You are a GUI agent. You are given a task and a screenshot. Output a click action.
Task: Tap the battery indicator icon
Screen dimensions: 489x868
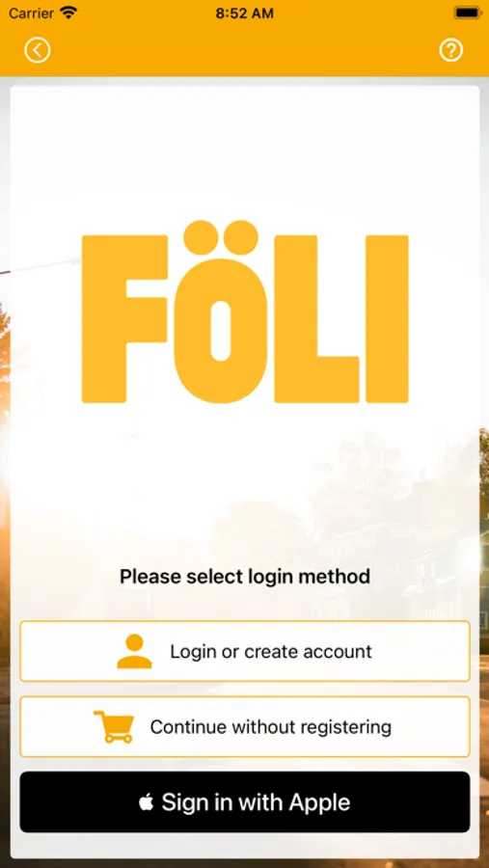tap(466, 13)
